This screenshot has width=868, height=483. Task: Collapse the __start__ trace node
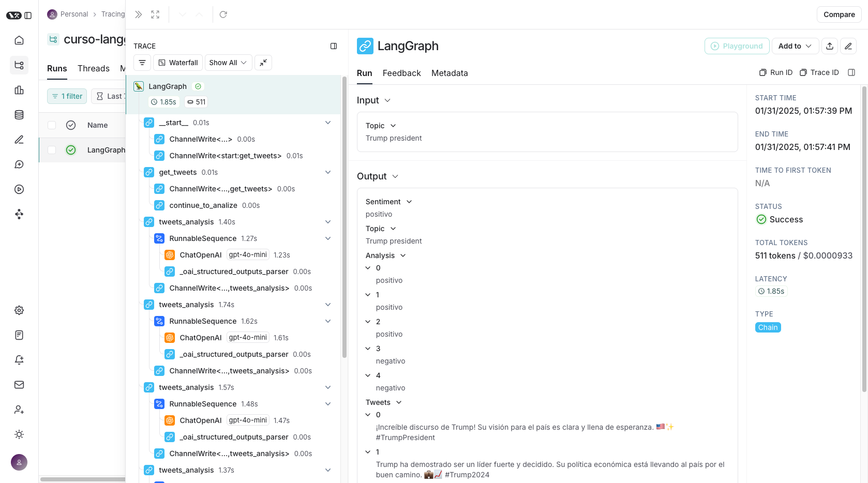point(328,123)
